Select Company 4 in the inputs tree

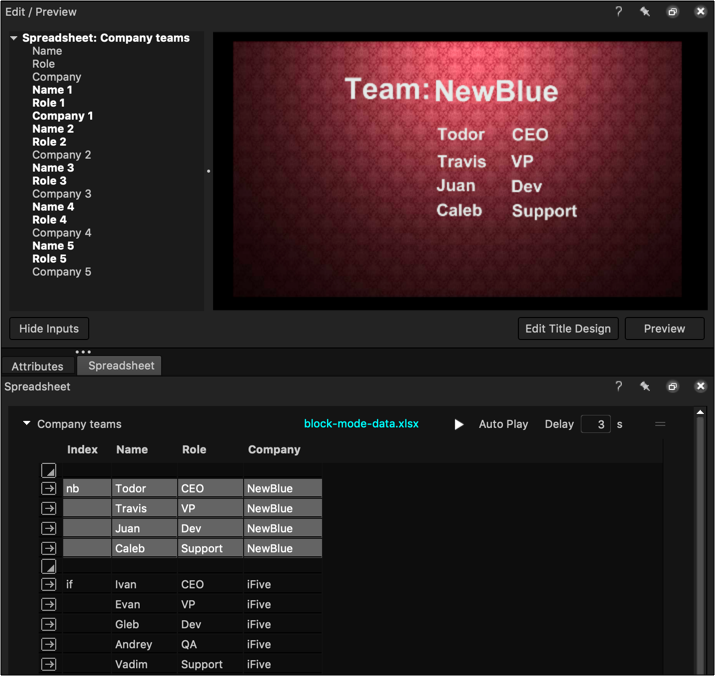tap(62, 233)
